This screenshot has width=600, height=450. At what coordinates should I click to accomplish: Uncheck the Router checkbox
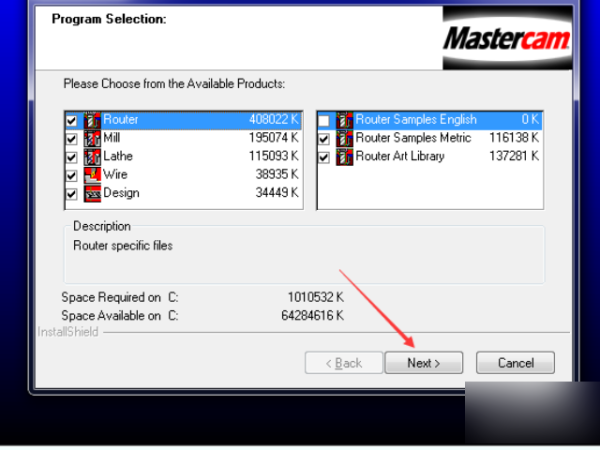click(x=72, y=121)
